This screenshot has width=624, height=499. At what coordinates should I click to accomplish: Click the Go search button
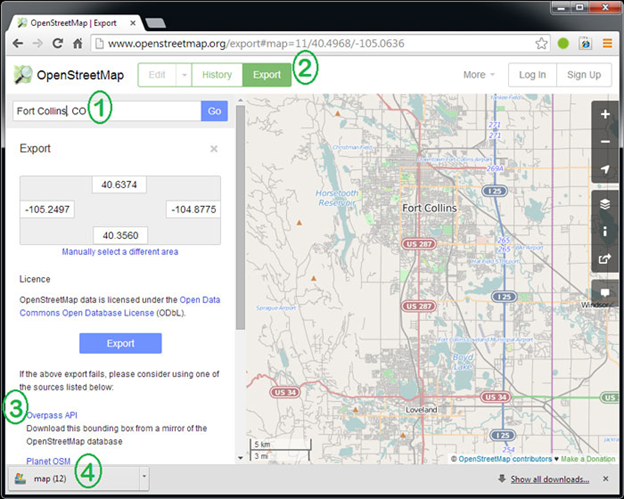tap(214, 111)
